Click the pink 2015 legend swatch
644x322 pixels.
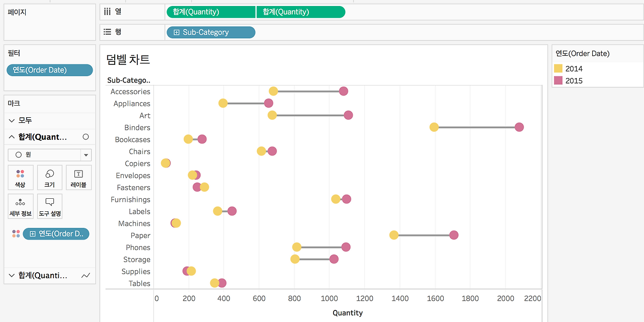(x=558, y=80)
